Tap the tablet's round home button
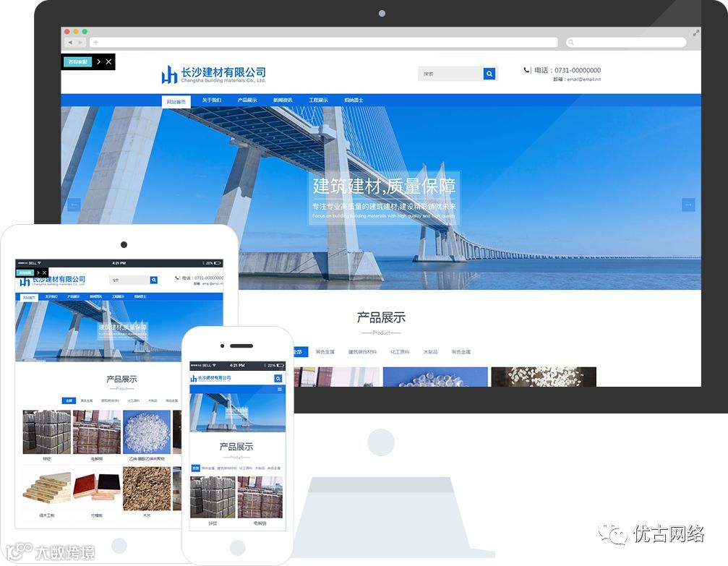Viewport: 728px width, 566px height. (119, 546)
